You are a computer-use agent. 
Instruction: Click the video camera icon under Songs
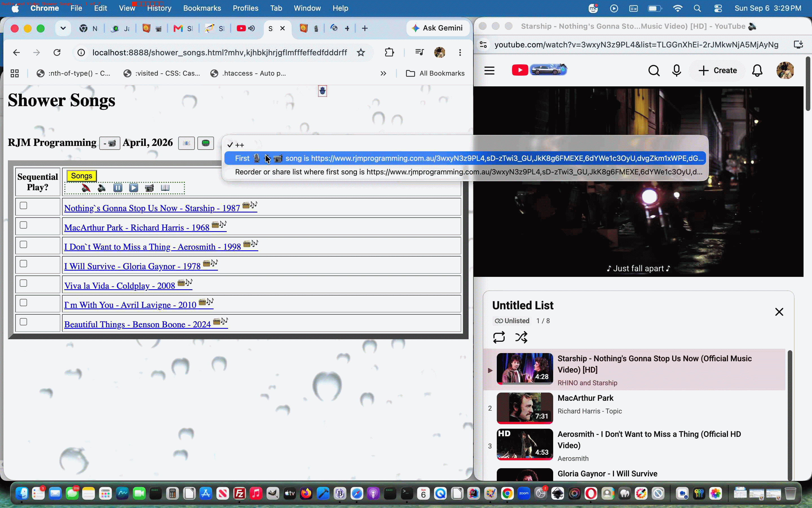coord(149,188)
